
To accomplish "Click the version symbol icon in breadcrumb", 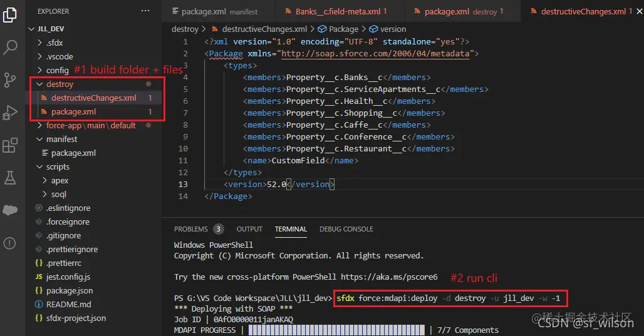I will [x=373, y=29].
